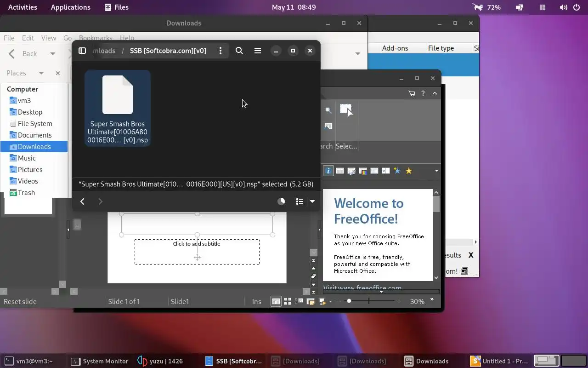Click the zoom out minus button

339,301
